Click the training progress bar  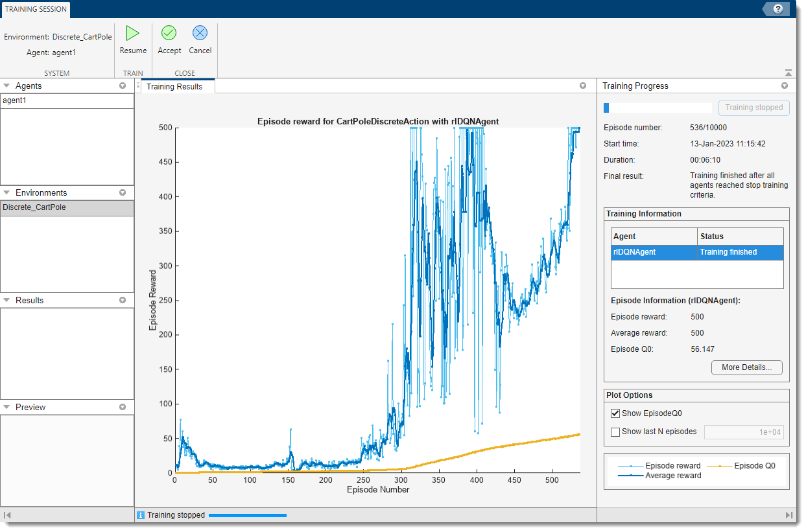tap(657, 108)
